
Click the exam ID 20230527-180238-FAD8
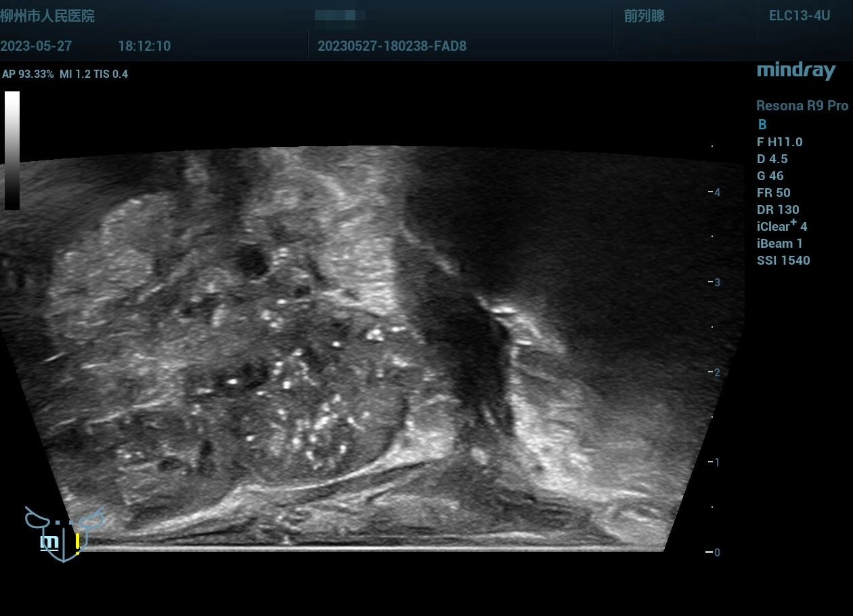391,46
